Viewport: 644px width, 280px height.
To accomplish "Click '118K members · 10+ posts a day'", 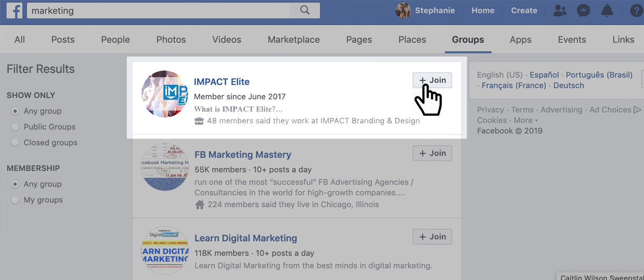I will [x=254, y=253].
